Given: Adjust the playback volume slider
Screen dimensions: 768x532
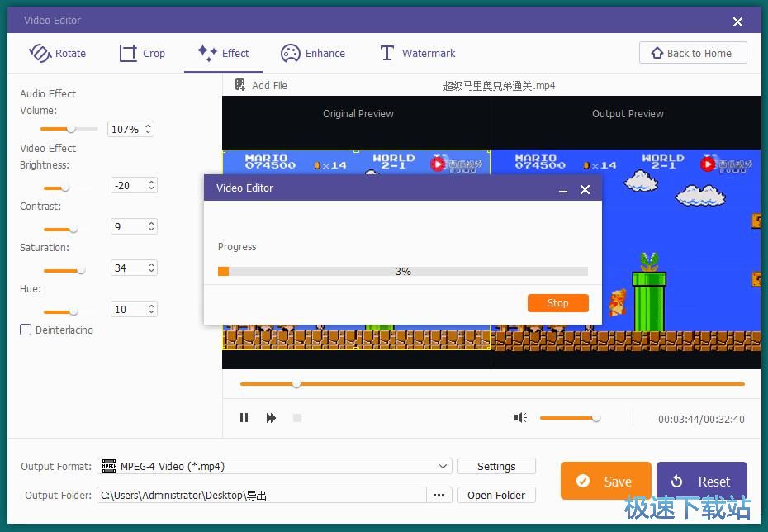Looking at the screenshot, I should point(570,418).
